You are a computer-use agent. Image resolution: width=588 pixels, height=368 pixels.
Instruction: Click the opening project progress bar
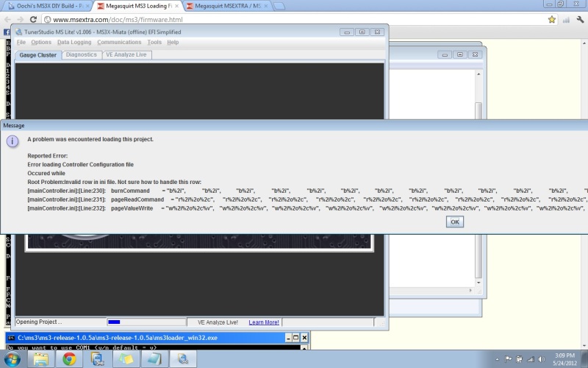pos(146,322)
